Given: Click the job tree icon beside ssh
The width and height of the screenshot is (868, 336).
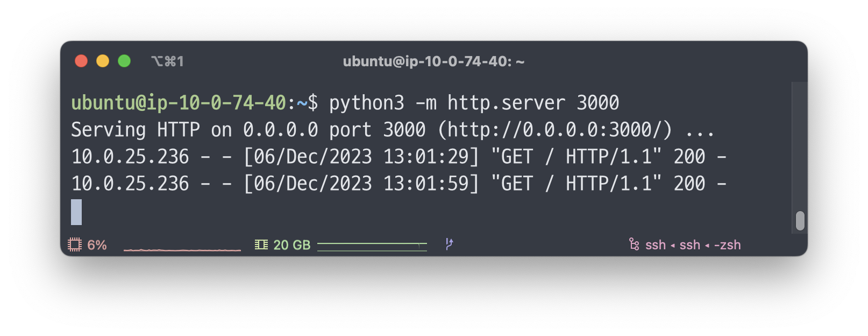Looking at the screenshot, I should tap(634, 244).
